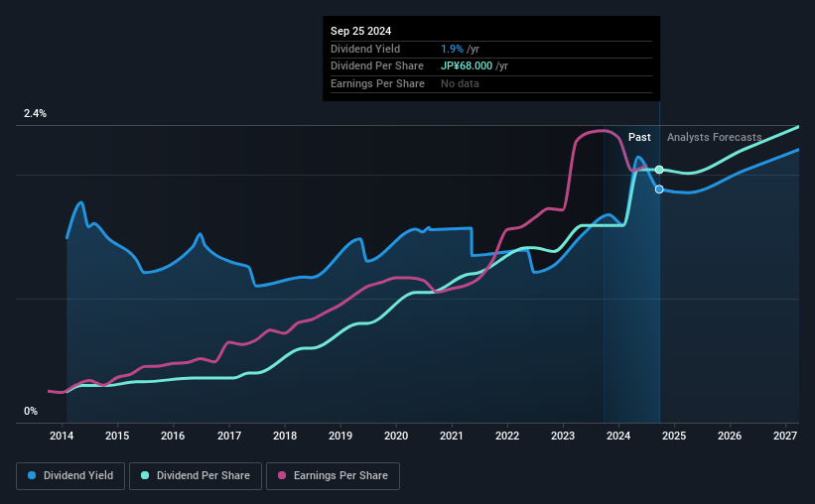Click the 2027 x-axis label
Viewport: 815px width, 504px height.
point(785,436)
